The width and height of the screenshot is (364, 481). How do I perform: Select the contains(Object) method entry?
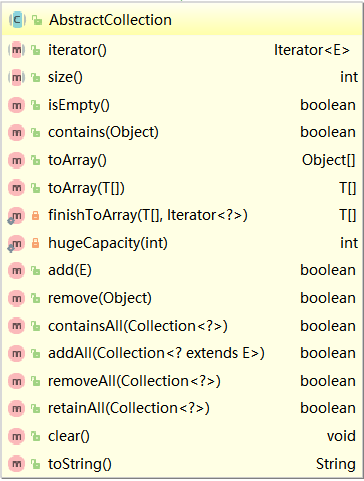(182, 132)
